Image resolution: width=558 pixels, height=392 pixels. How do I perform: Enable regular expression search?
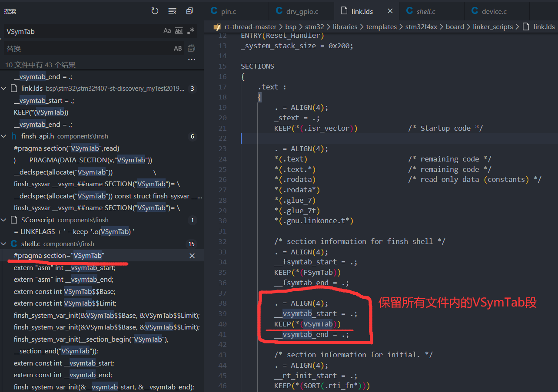190,31
